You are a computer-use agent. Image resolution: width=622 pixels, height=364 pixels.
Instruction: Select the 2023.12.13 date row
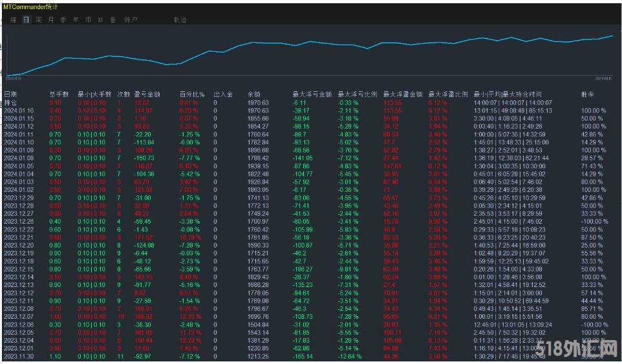[x=19, y=285]
